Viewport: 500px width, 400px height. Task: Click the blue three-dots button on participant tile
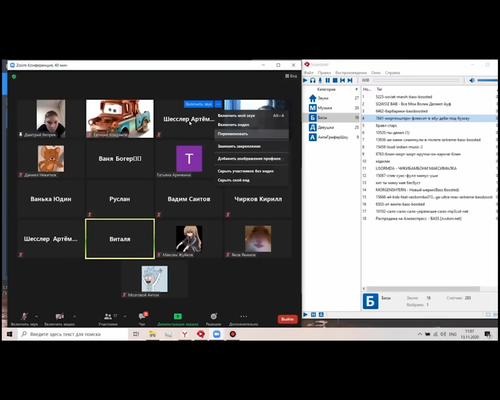tap(218, 104)
